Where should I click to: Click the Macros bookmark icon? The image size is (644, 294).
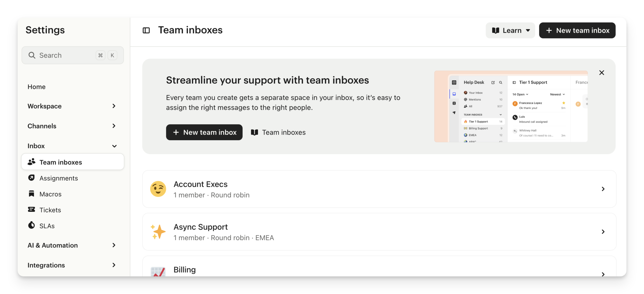point(31,194)
